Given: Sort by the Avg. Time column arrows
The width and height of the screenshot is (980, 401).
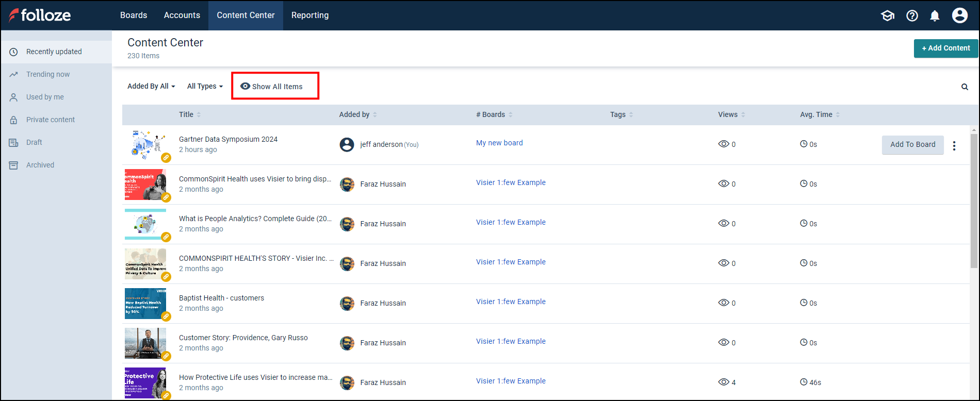Looking at the screenshot, I should [838, 114].
